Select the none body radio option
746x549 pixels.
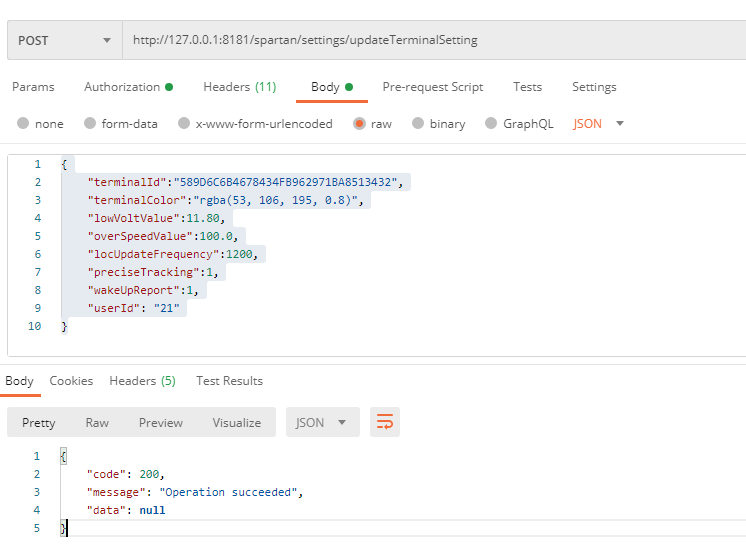tap(24, 124)
